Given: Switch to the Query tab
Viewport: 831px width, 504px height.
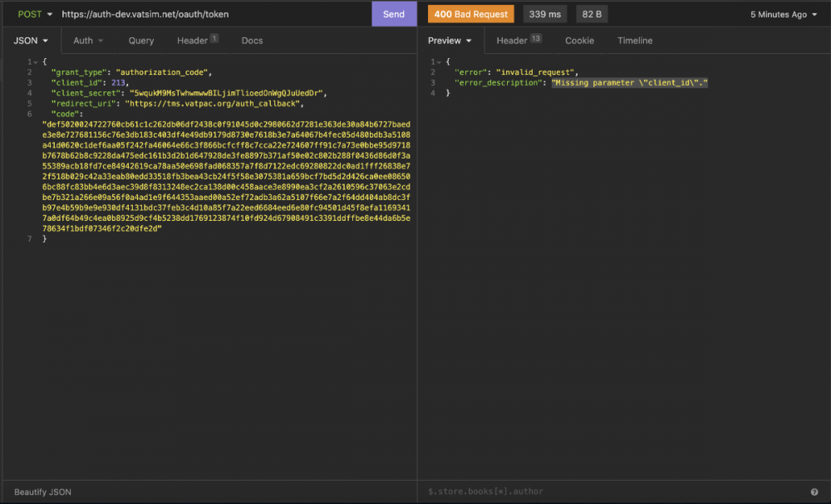Looking at the screenshot, I should point(140,41).
